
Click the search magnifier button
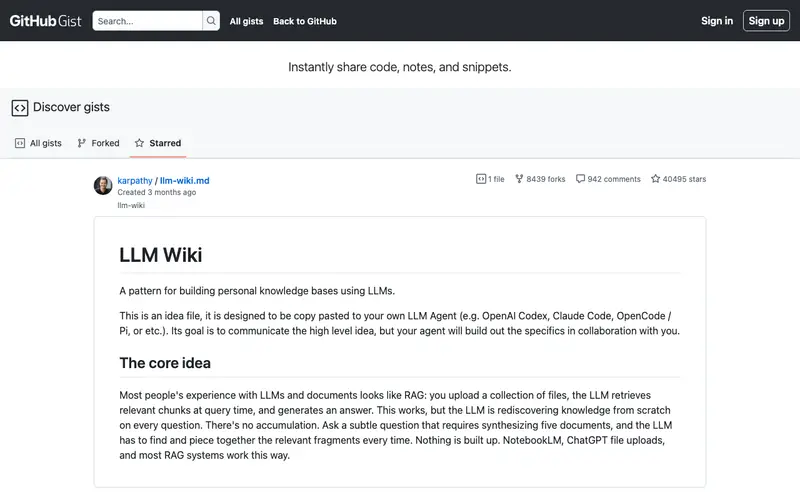pyautogui.click(x=211, y=21)
